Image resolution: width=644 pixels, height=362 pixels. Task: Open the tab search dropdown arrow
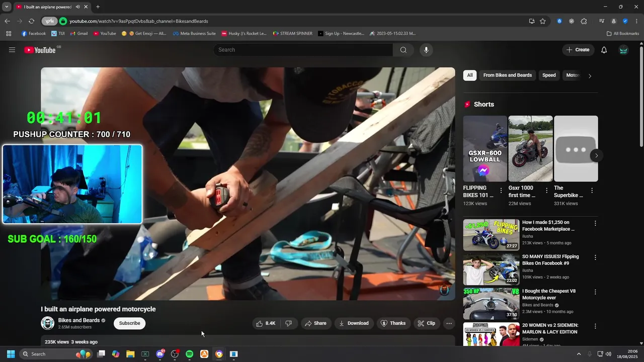(7, 7)
